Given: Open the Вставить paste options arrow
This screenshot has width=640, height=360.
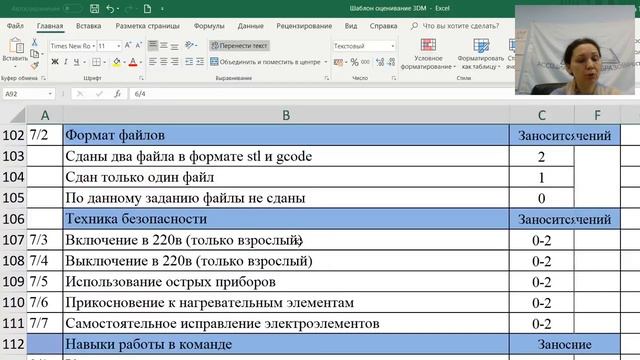Looking at the screenshot, I should coord(15,67).
